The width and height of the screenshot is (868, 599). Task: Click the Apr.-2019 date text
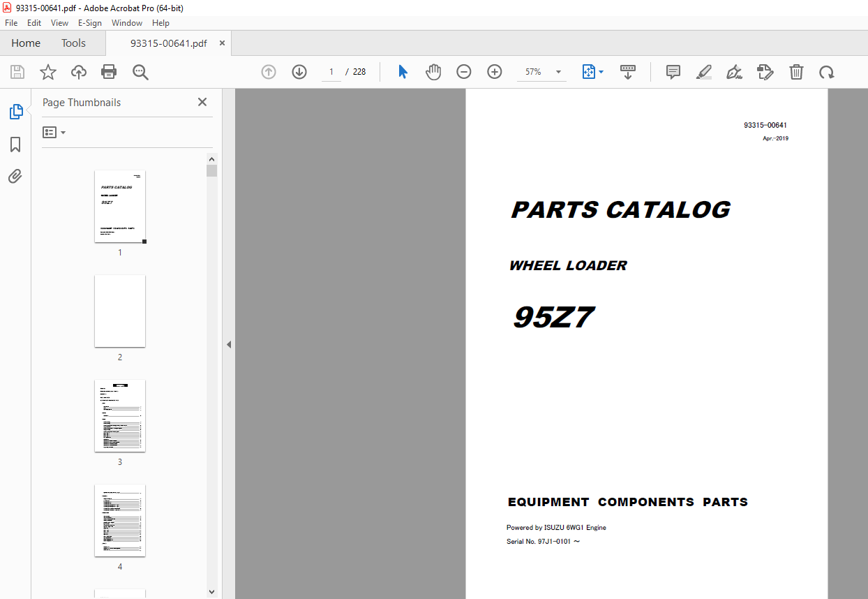[775, 138]
